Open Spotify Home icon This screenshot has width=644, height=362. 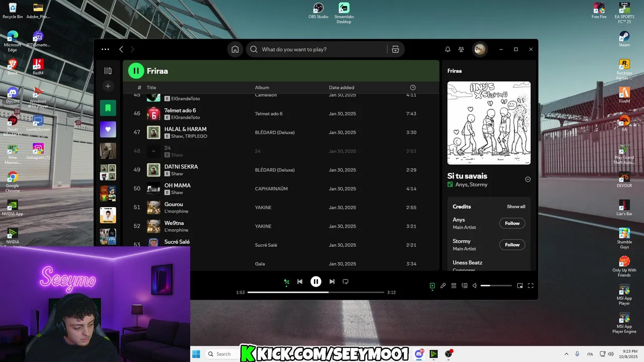(x=235, y=49)
